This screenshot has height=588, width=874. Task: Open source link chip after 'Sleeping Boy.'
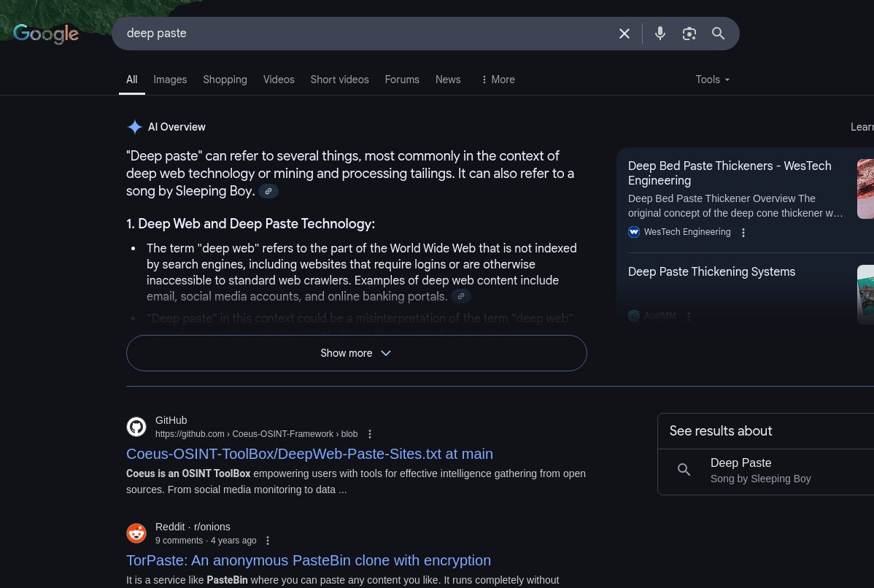pyautogui.click(x=268, y=191)
